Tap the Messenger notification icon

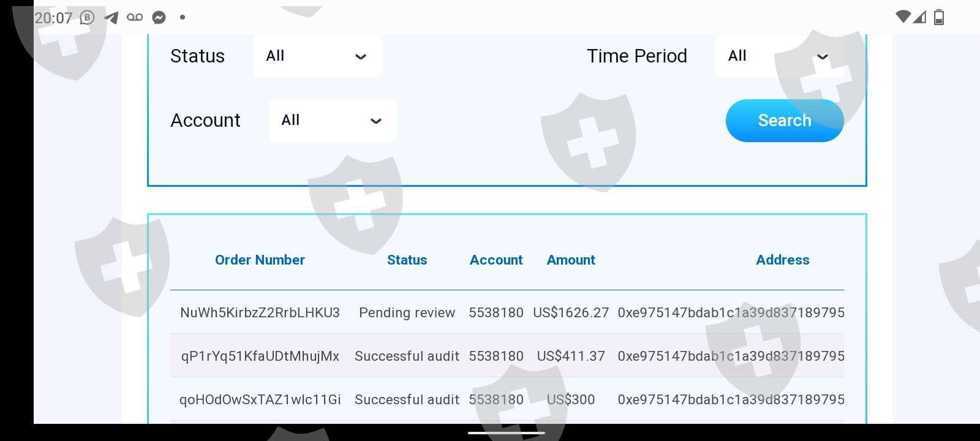click(159, 17)
